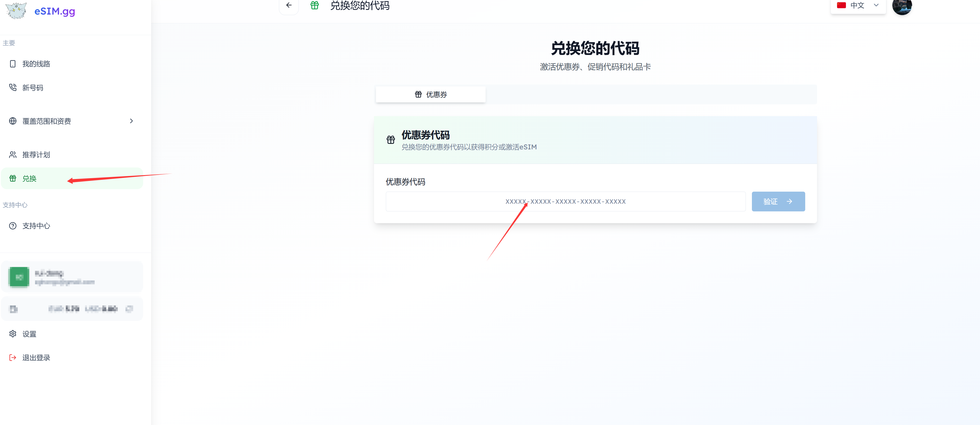Click the 兑换您的代码 main heading
980x425 pixels.
pos(595,48)
